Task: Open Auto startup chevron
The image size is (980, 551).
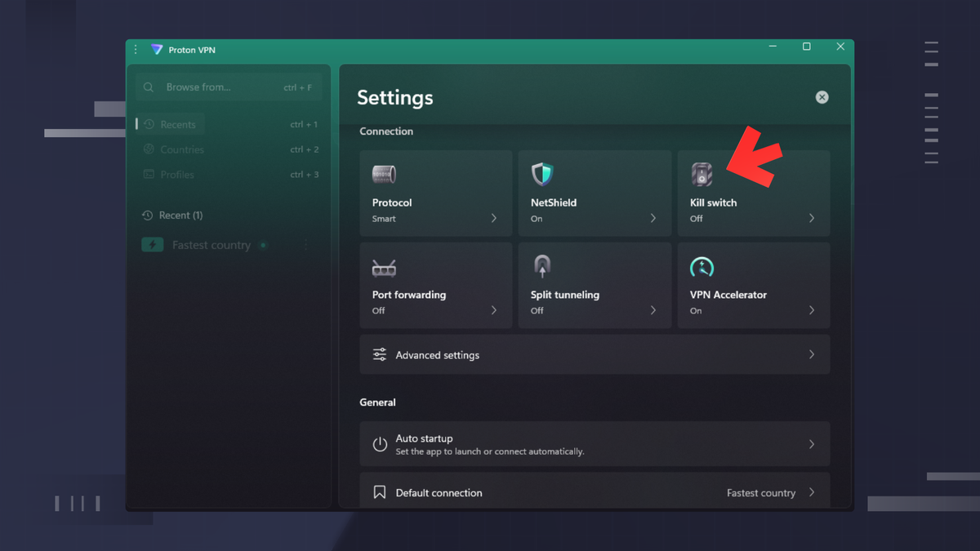Action: click(812, 444)
